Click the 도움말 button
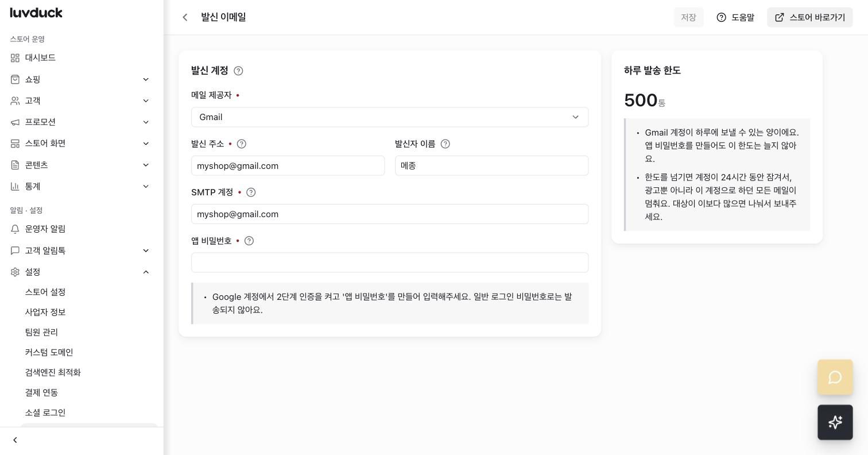 pos(735,17)
